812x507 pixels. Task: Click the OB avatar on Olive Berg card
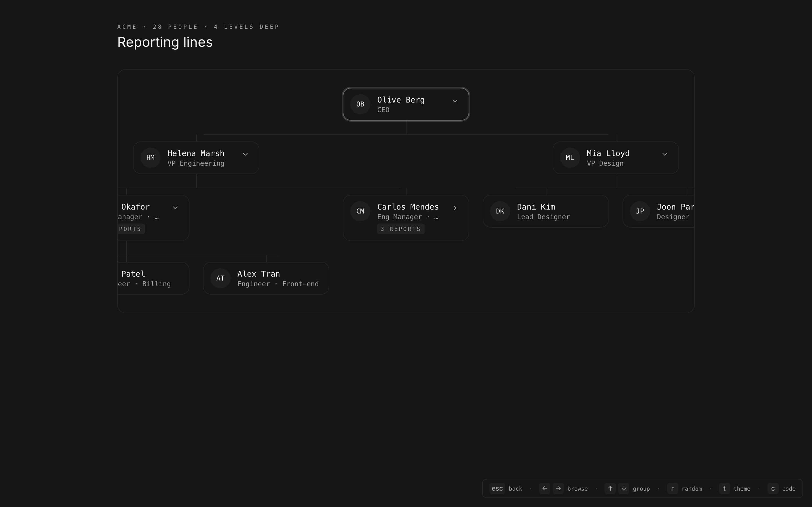360,104
